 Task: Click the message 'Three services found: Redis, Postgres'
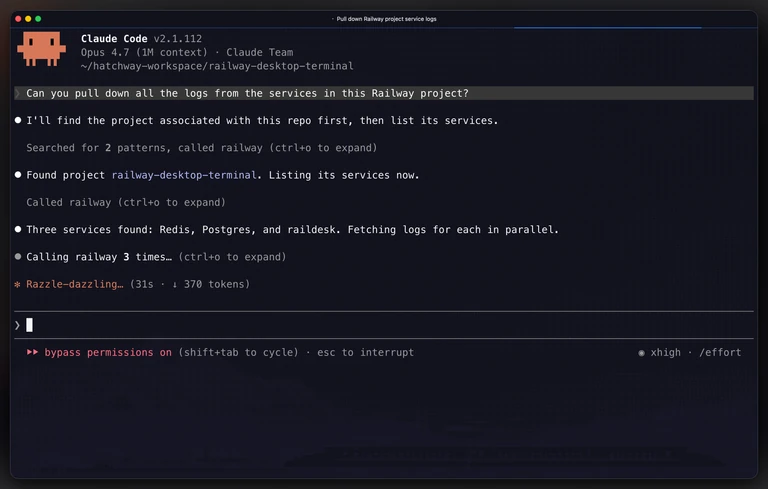pyautogui.click(x=292, y=229)
